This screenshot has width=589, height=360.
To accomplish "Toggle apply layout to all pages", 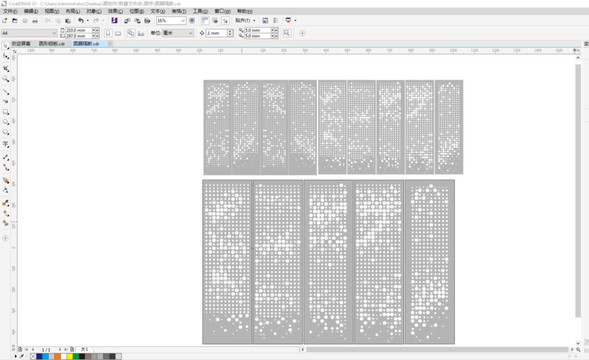I will 131,33.
